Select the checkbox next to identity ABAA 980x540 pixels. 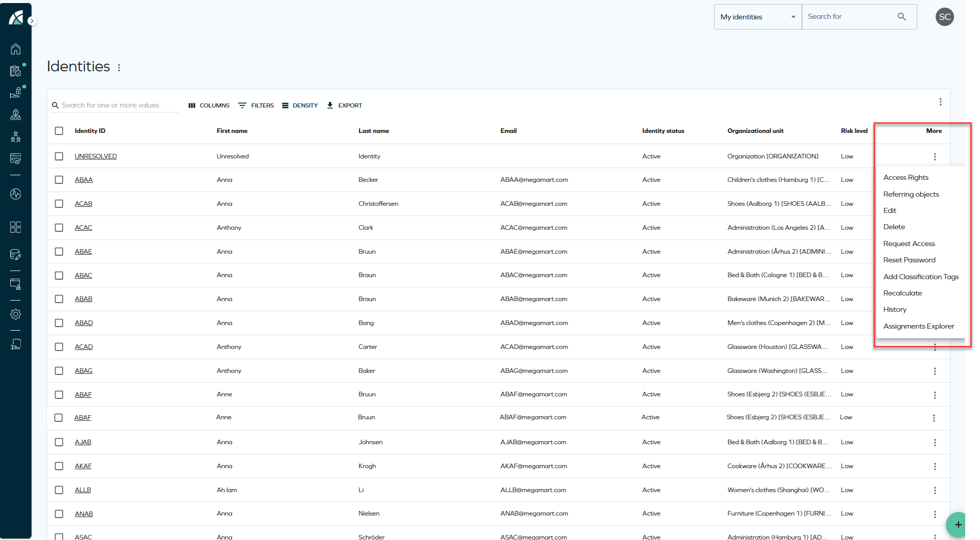(59, 179)
